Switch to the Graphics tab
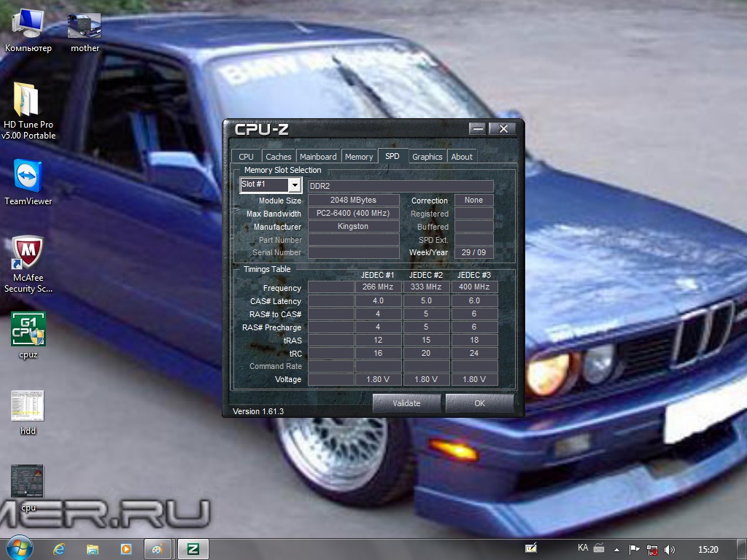747x560 pixels. pyautogui.click(x=427, y=157)
